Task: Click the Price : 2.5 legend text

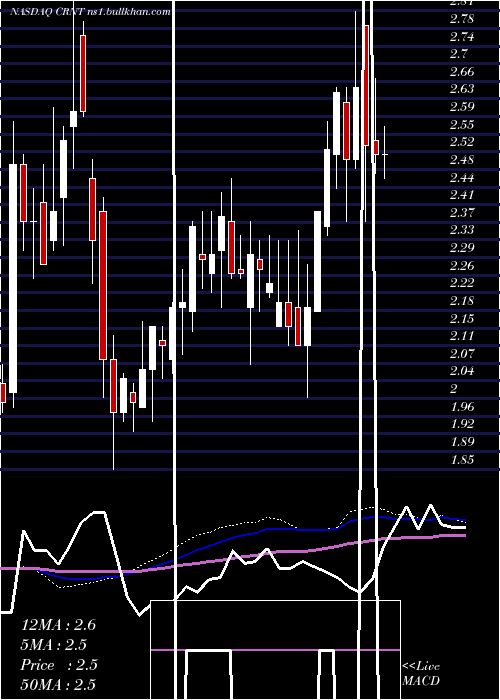Action: point(59,665)
